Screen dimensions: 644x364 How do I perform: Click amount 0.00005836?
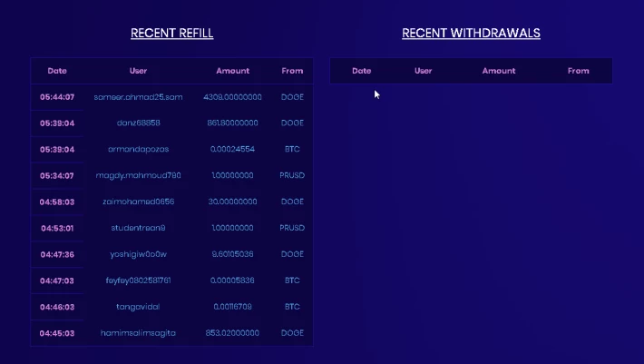click(x=232, y=280)
